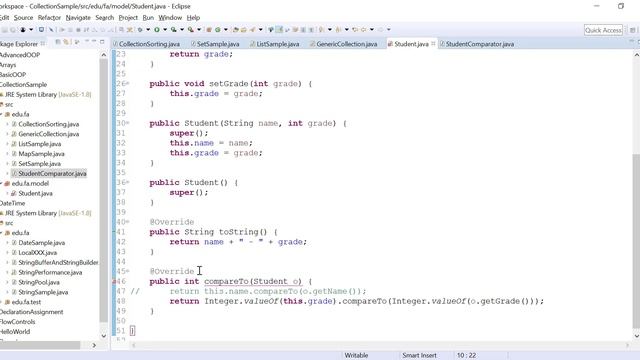The width and height of the screenshot is (640, 360).
Task: Select StudentComparator.java in Package Explorer
Action: [52, 173]
